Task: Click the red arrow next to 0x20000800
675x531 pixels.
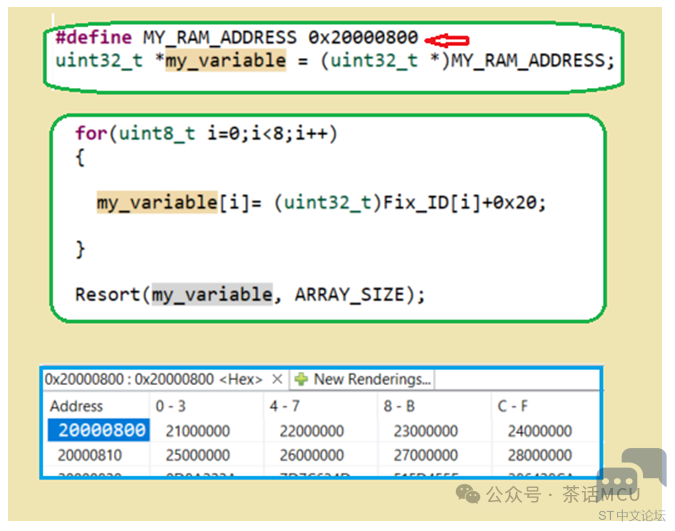Action: coord(446,40)
